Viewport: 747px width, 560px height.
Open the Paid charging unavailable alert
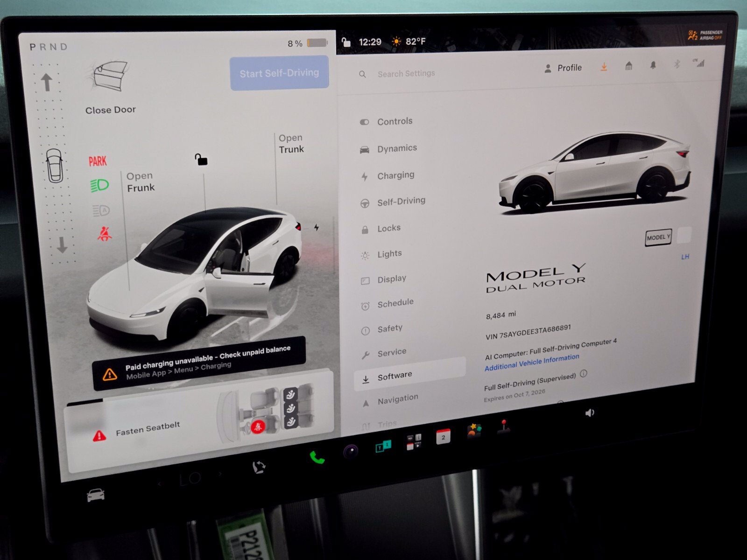[x=199, y=363]
